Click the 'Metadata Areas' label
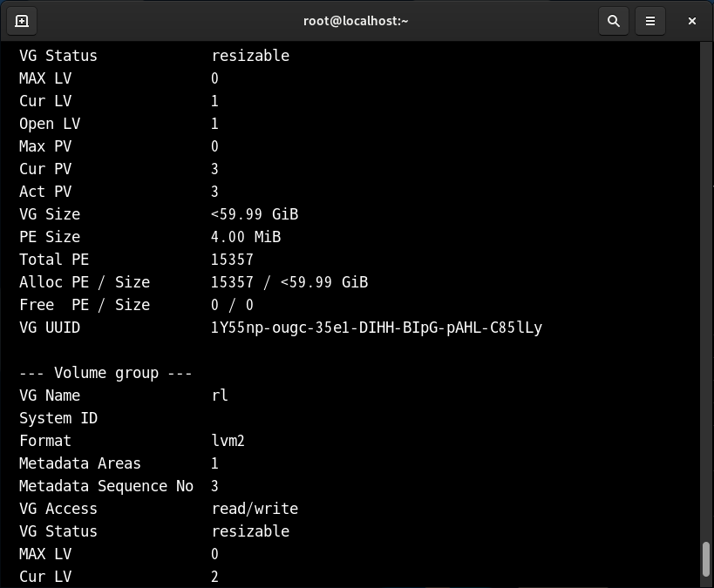This screenshot has height=588, width=714. 80,463
